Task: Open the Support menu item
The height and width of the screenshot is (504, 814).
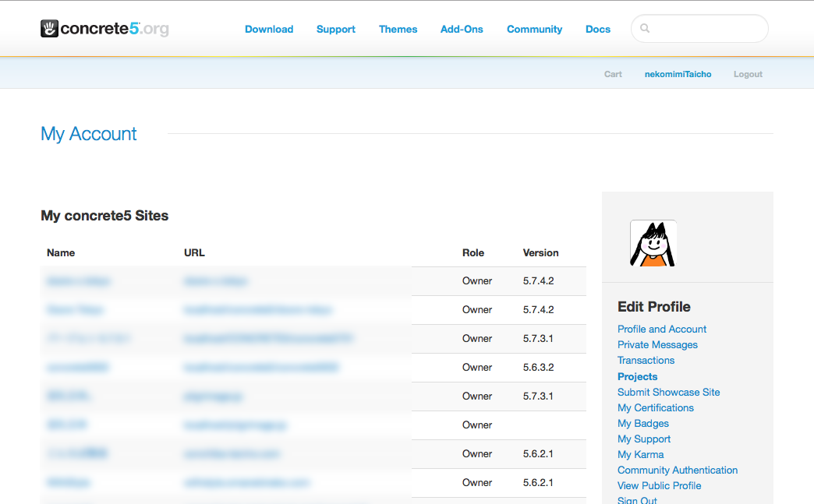Action: [336, 30]
